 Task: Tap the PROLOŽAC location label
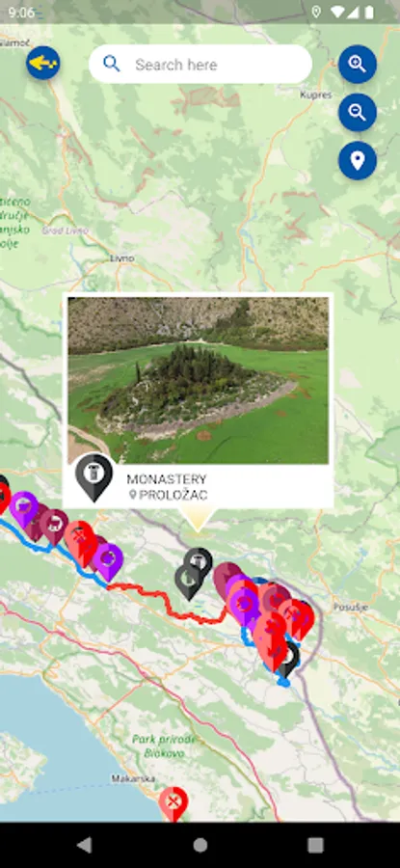[x=168, y=495]
